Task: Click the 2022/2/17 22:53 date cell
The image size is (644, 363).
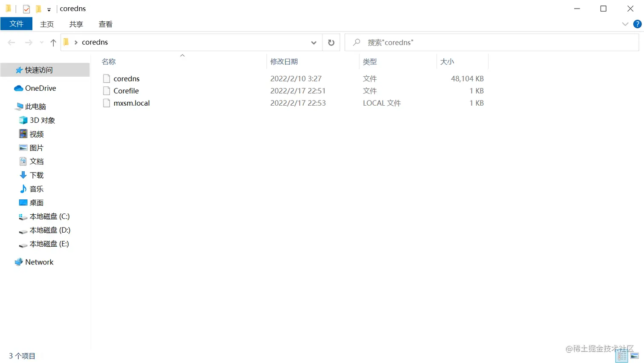Action: (x=298, y=103)
